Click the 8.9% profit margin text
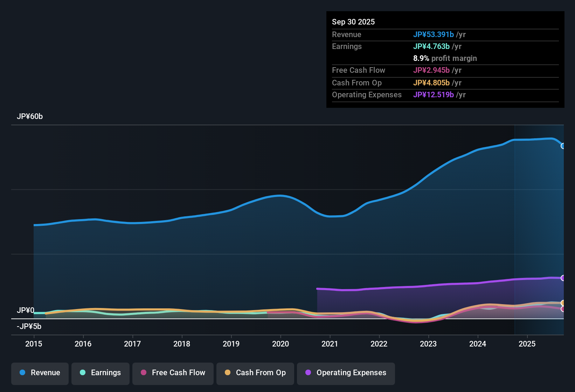This screenshot has height=392, width=575. (x=445, y=58)
